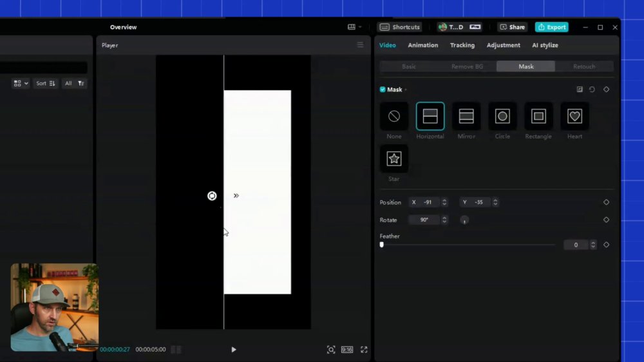Open the Remove BG sub-tab
The image size is (644, 362).
pos(467,66)
